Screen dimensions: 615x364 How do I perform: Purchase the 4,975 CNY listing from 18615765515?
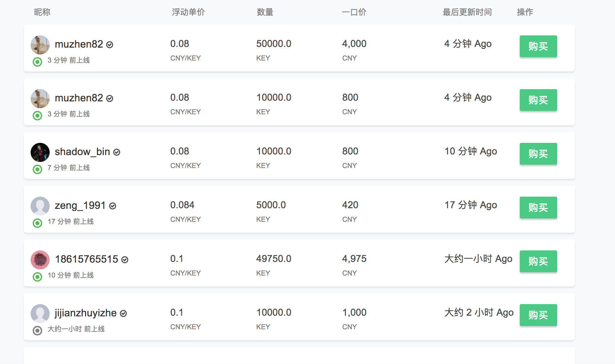(538, 261)
